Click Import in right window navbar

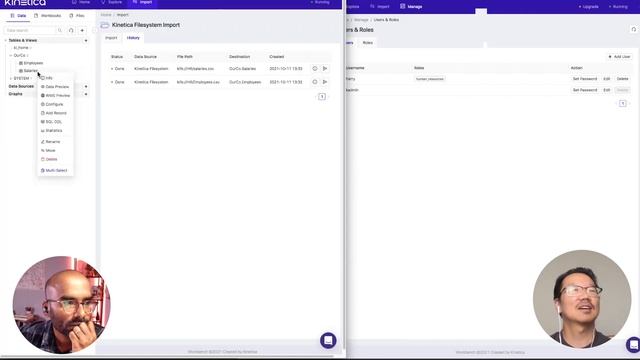coord(380,7)
